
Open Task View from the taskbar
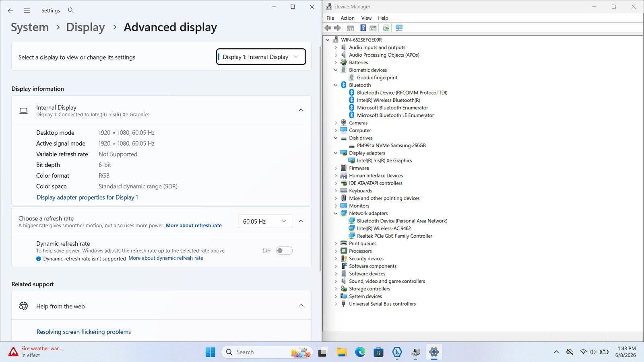click(x=323, y=352)
